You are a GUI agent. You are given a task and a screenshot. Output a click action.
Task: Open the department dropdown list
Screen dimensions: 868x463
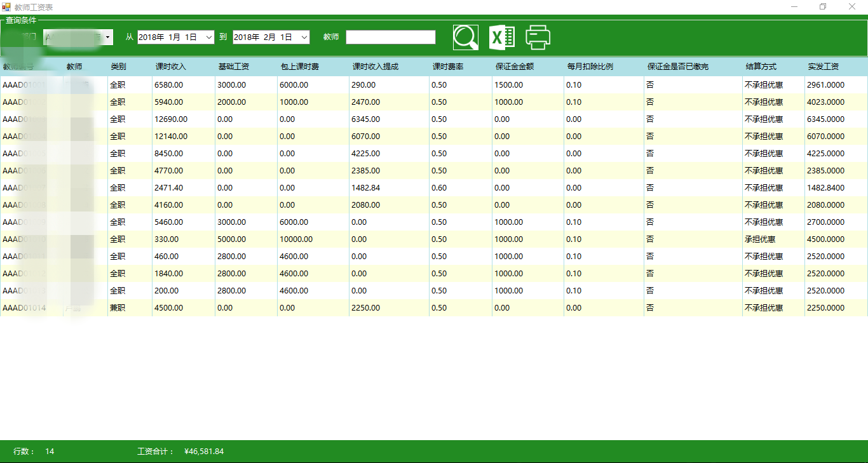[x=108, y=37]
